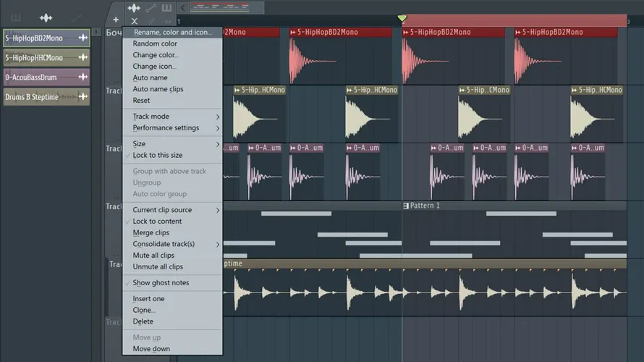Open clip menu icon of the last 5-HipHopBD2Mono clip
Screen dimensions: 644x362
tap(518, 32)
